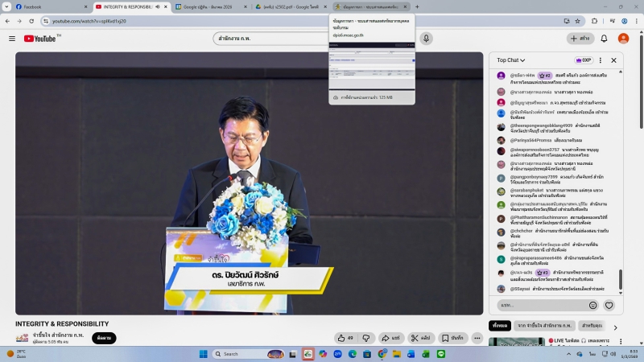Dislike the video with thumbs down

point(368,338)
